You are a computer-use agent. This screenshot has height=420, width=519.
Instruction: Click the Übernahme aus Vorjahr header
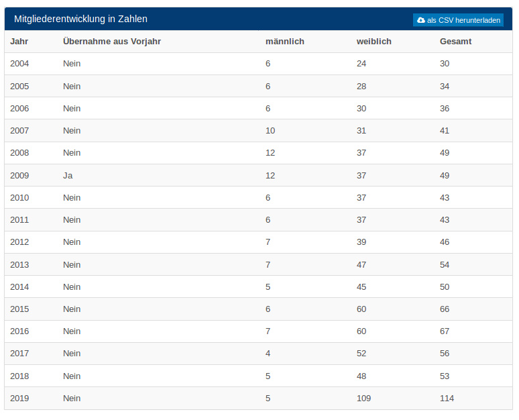pyautogui.click(x=112, y=42)
